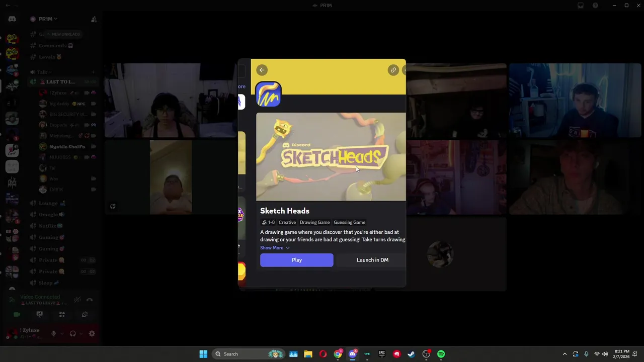The image size is (644, 362).
Task: Click the top-right participant video tile
Action: [575, 100]
